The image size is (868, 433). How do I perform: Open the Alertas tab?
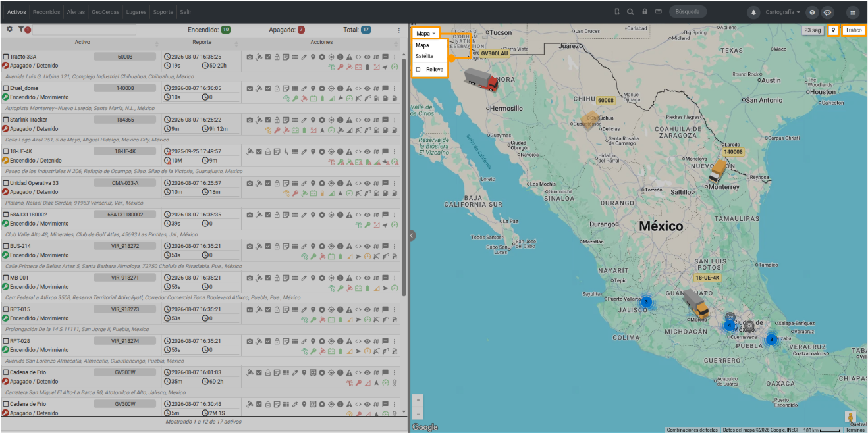tap(76, 12)
